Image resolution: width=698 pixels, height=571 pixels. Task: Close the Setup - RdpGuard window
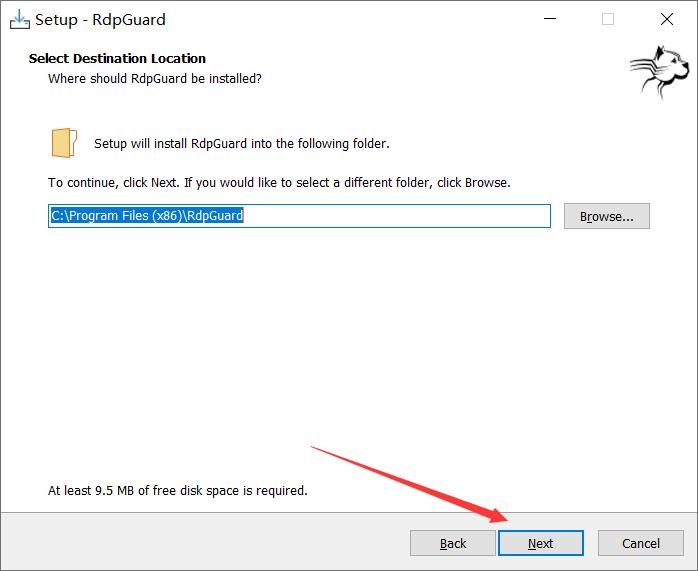pos(666,19)
